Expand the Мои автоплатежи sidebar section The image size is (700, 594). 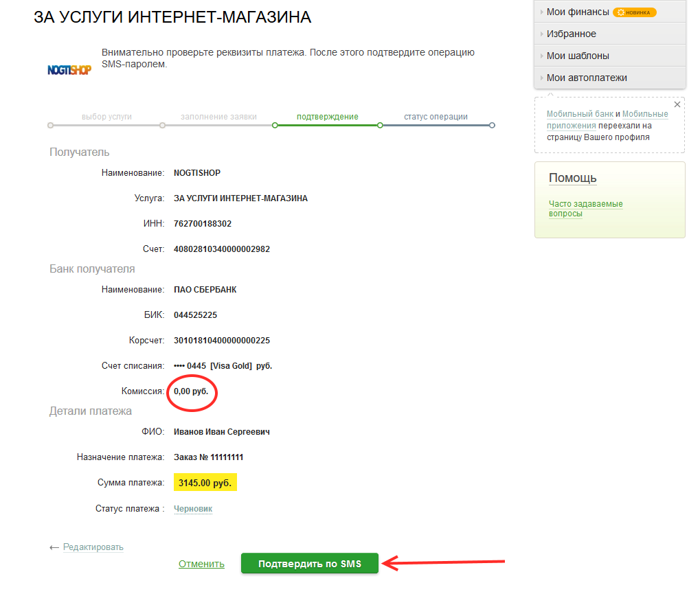coord(610,78)
